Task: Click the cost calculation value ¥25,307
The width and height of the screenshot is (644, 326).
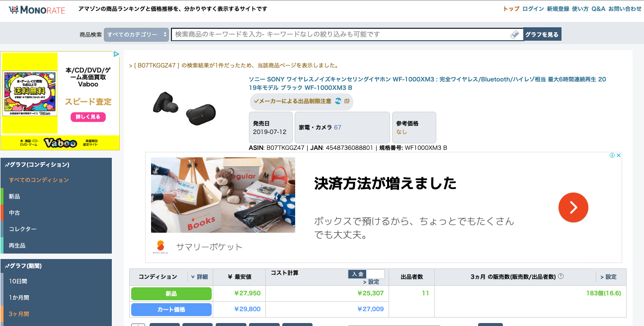Action: tap(371, 293)
